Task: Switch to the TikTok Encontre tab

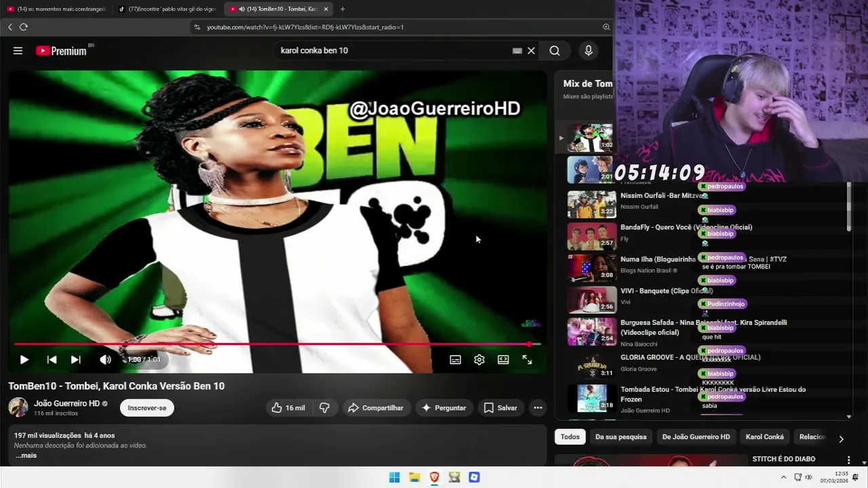Action: 166,9
